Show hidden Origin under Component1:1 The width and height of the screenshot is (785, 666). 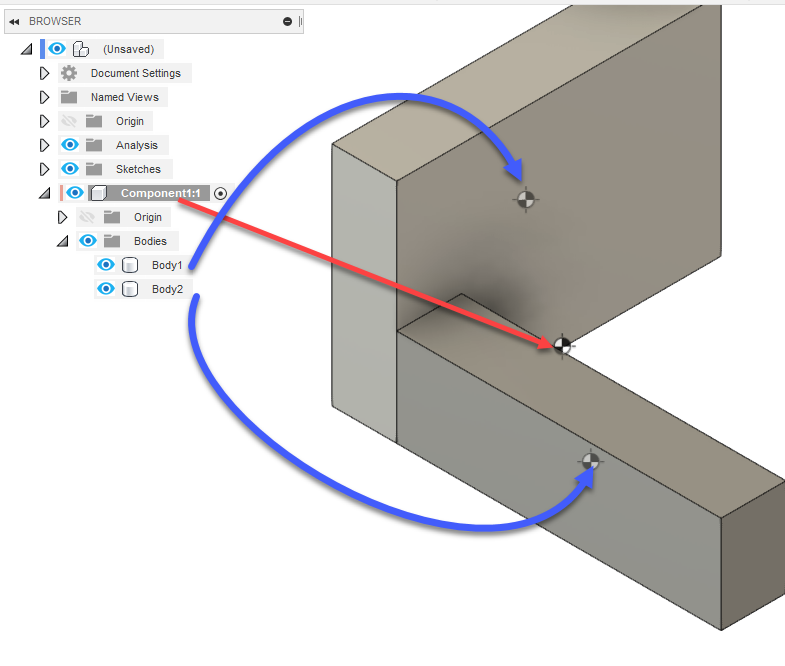point(87,217)
